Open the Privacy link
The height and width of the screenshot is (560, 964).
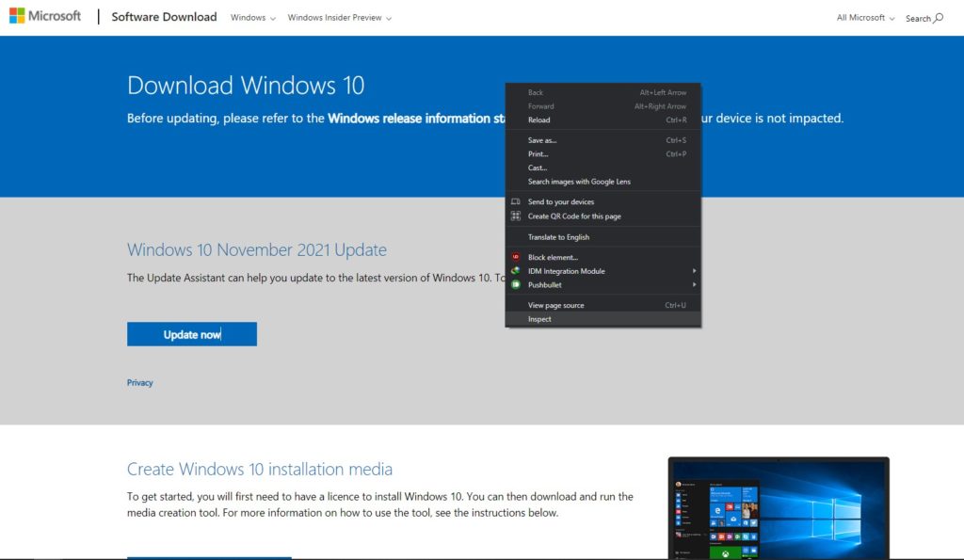click(139, 382)
